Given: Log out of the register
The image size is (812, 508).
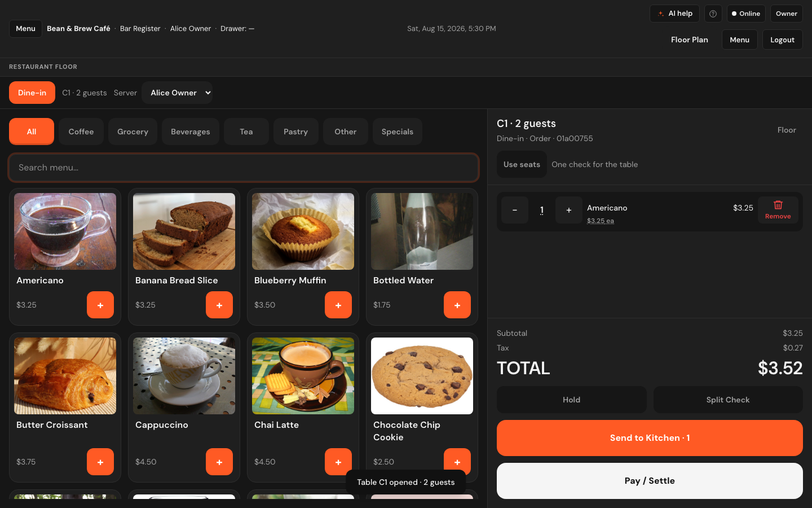Looking at the screenshot, I should pos(783,40).
